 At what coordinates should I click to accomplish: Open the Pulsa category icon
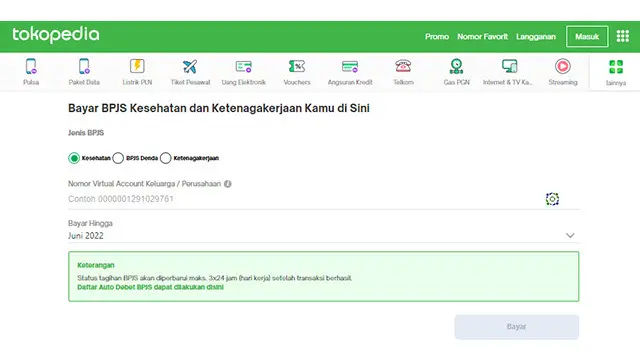coord(31,67)
